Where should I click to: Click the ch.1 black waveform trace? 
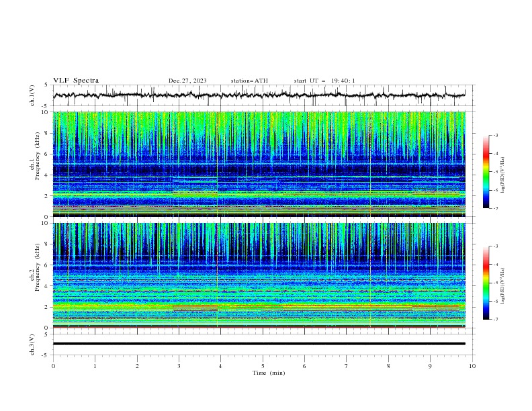click(259, 95)
